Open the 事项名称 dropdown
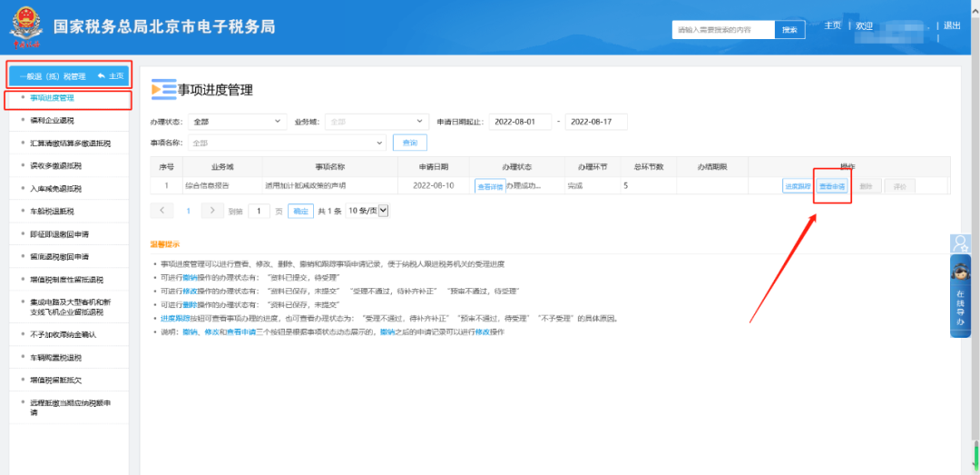The height and width of the screenshot is (475, 980). coord(287,143)
